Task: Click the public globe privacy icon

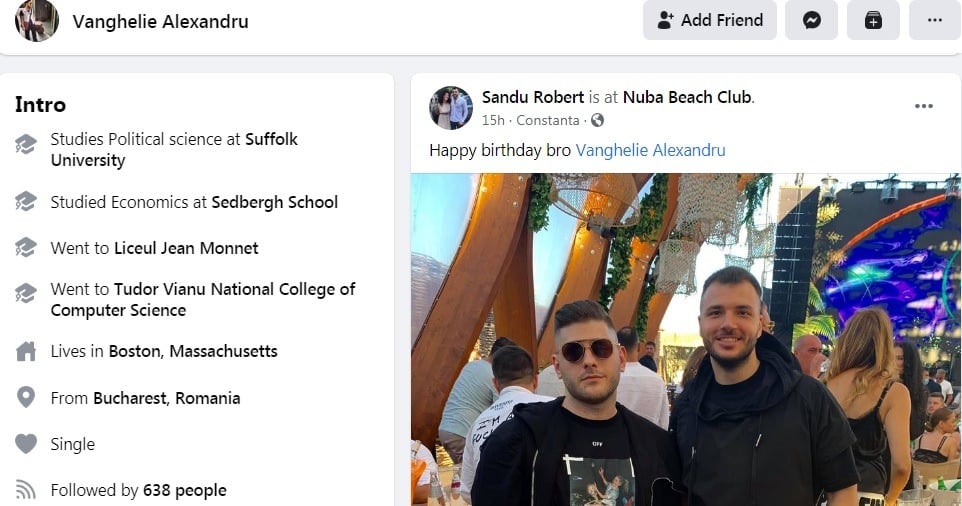Action: point(597,121)
